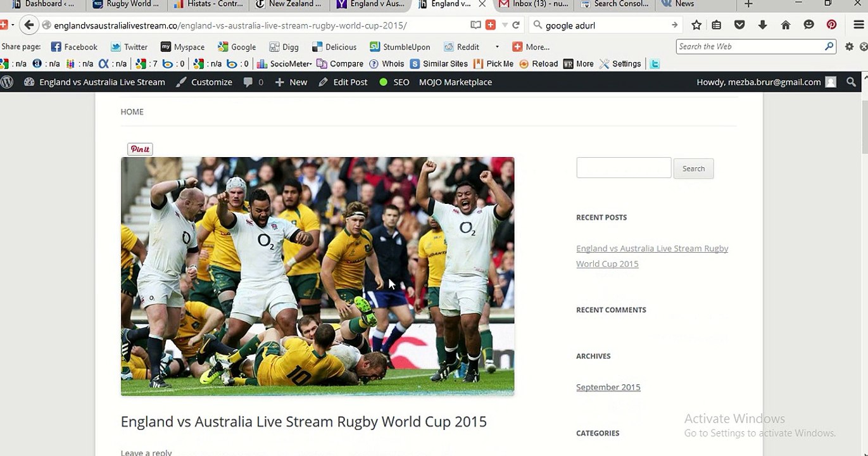Expand the More sharing options
Screen dimensions: 868x456
pos(531,47)
